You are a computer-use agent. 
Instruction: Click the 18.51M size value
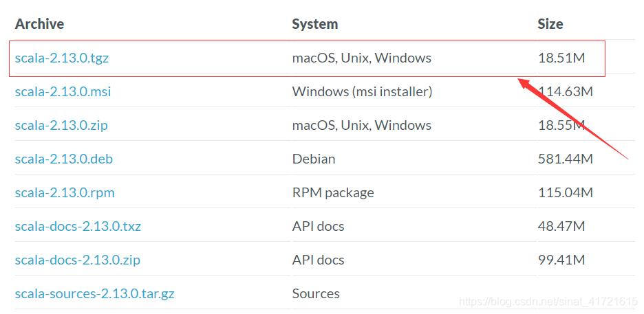pyautogui.click(x=561, y=58)
